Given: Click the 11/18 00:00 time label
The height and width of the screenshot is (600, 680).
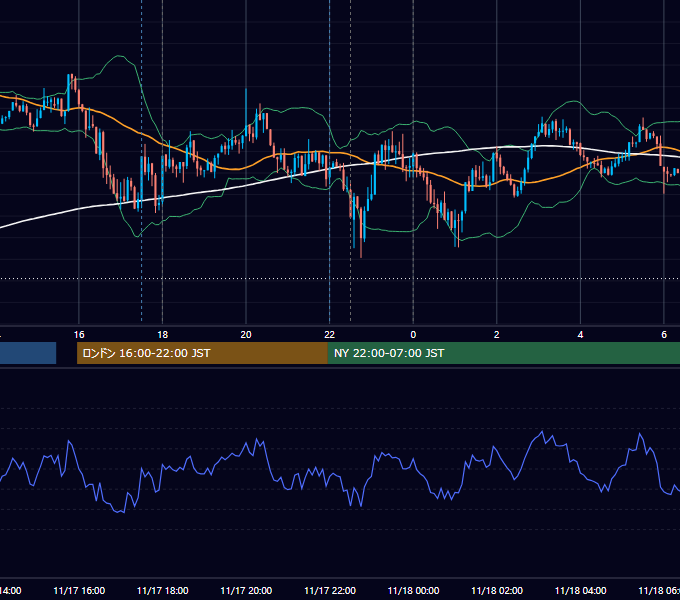Looking at the screenshot, I should [413, 590].
